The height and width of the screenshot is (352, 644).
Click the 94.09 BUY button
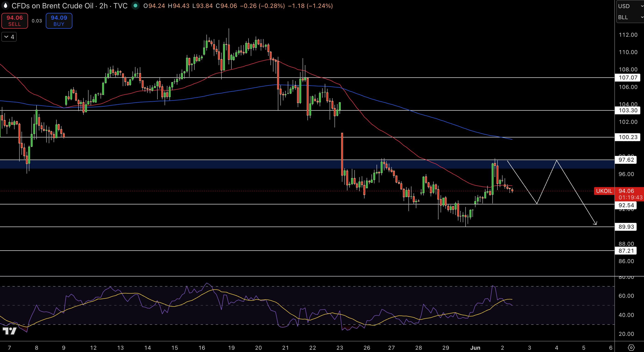pos(59,21)
